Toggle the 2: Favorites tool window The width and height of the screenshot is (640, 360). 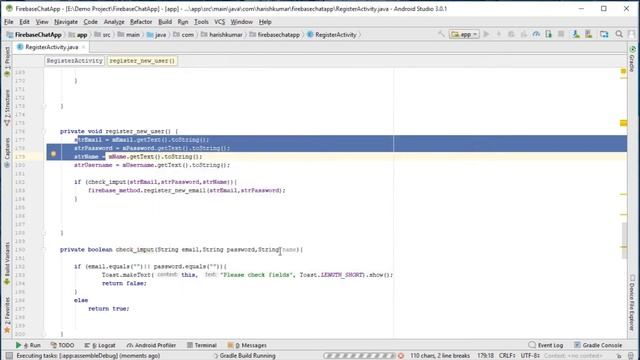pyautogui.click(x=7, y=315)
